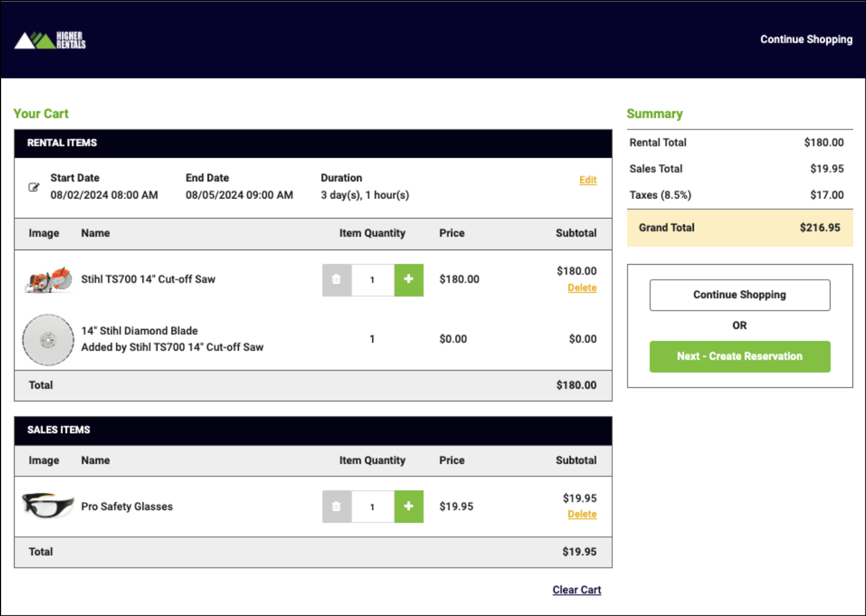
Task: Focus the Pro Safety Glasses quantity field
Action: (x=373, y=506)
